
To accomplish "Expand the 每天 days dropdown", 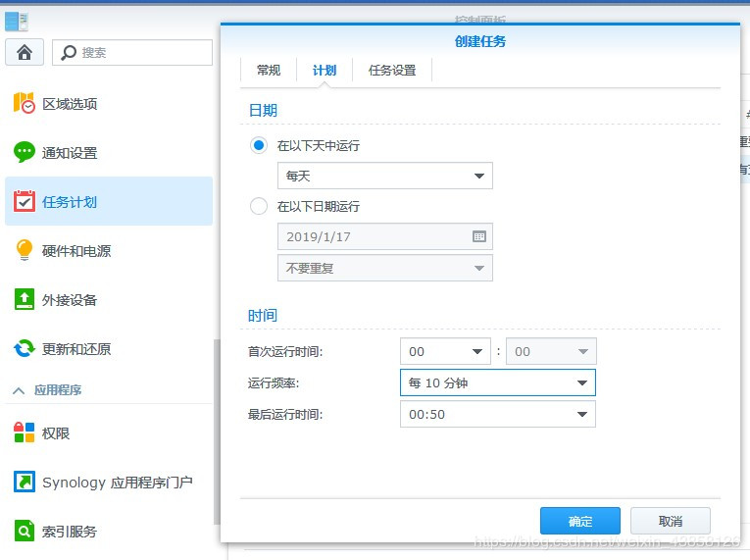I will [385, 176].
